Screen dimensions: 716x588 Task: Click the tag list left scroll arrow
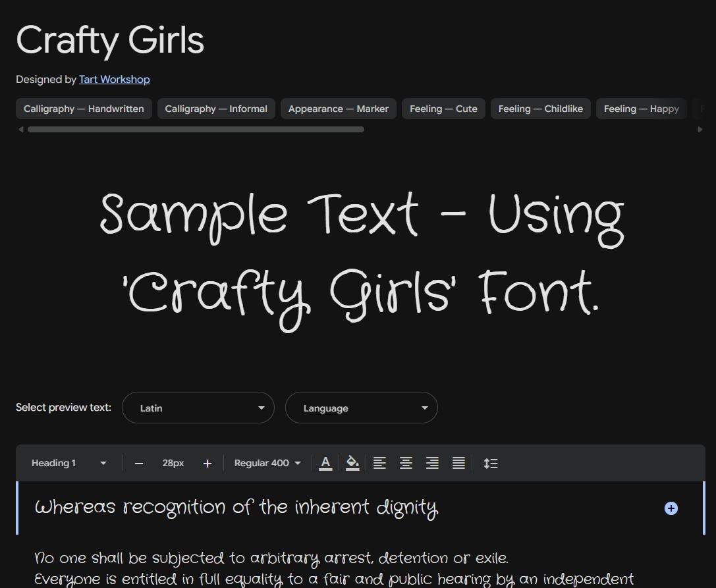(x=20, y=130)
